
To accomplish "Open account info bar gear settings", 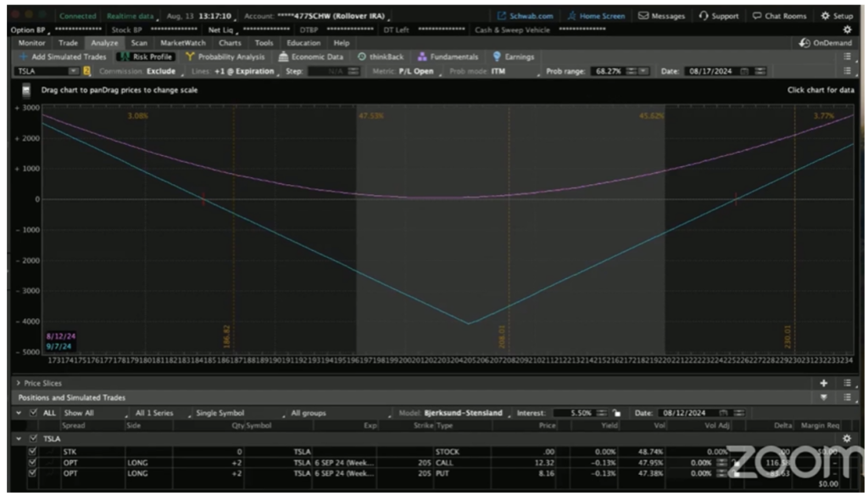I will click(x=847, y=30).
